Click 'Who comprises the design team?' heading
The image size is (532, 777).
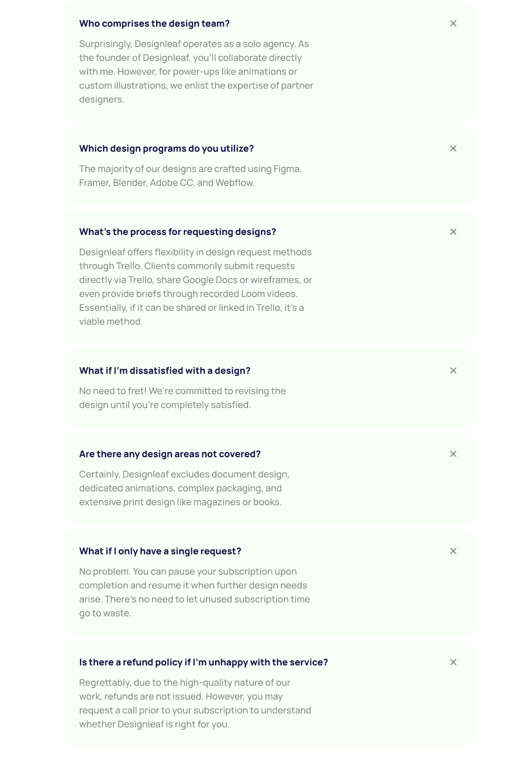154,24
